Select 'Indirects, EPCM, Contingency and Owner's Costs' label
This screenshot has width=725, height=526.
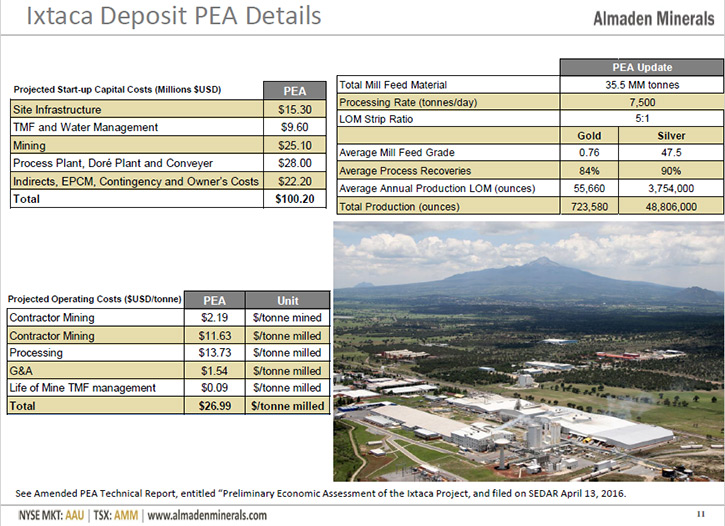click(x=135, y=181)
